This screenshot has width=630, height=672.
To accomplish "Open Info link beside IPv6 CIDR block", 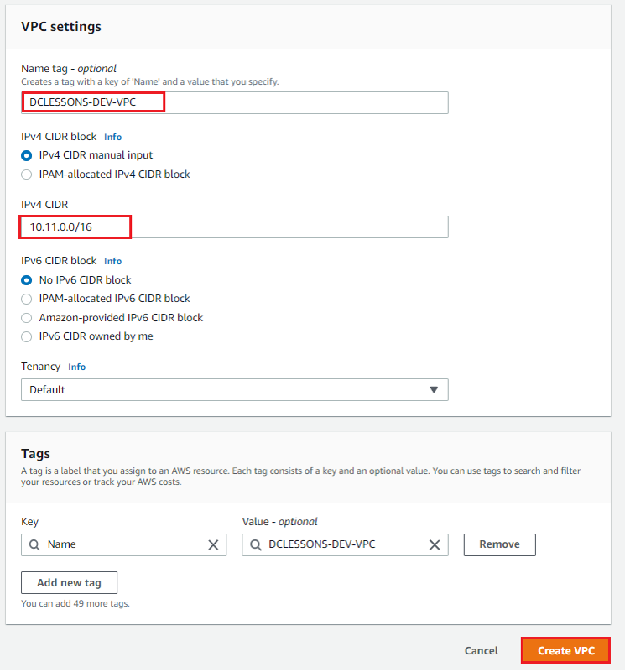I will click(113, 263).
